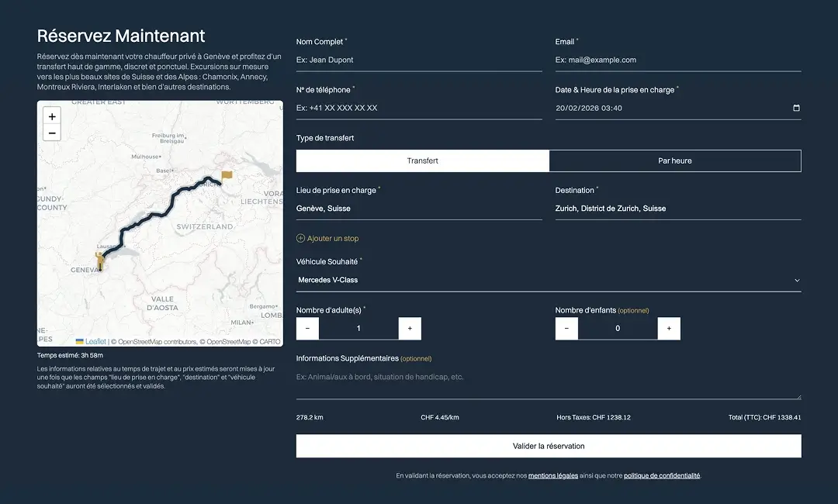The width and height of the screenshot is (838, 504).
Task: Click the destination flag marker on map
Action: pos(226,176)
